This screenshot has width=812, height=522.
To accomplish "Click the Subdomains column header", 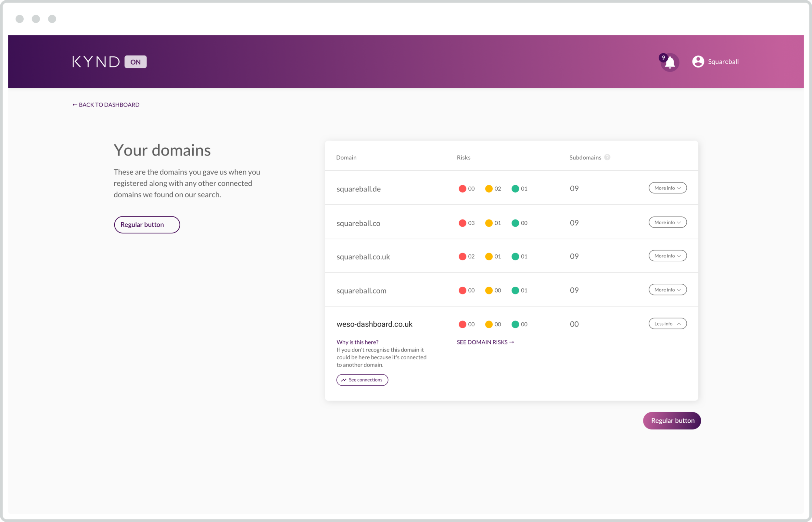I will 585,158.
